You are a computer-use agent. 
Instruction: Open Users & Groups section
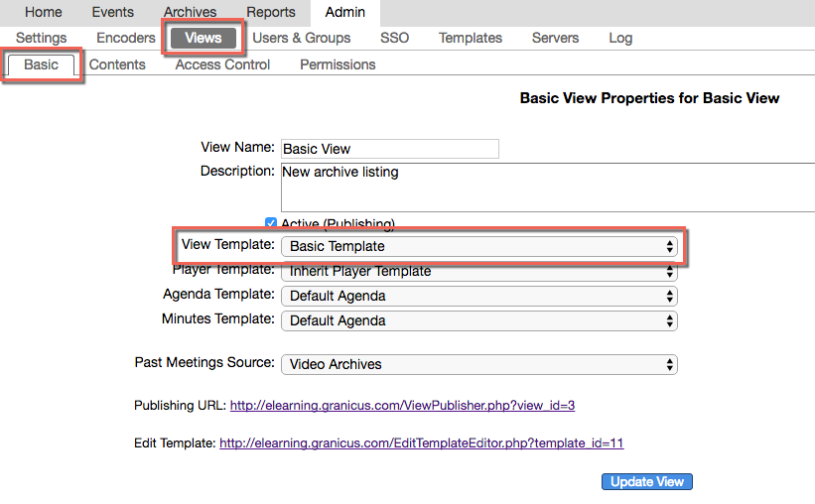point(302,38)
